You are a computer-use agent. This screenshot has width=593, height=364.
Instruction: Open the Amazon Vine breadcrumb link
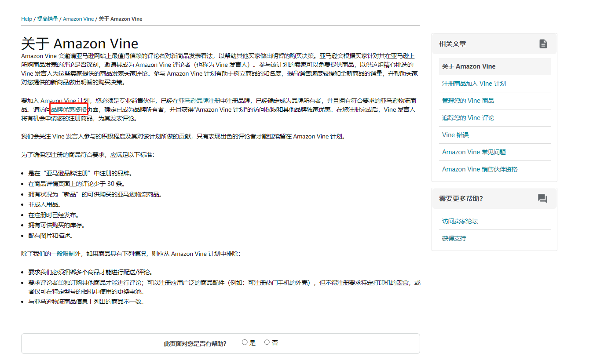[x=78, y=19]
